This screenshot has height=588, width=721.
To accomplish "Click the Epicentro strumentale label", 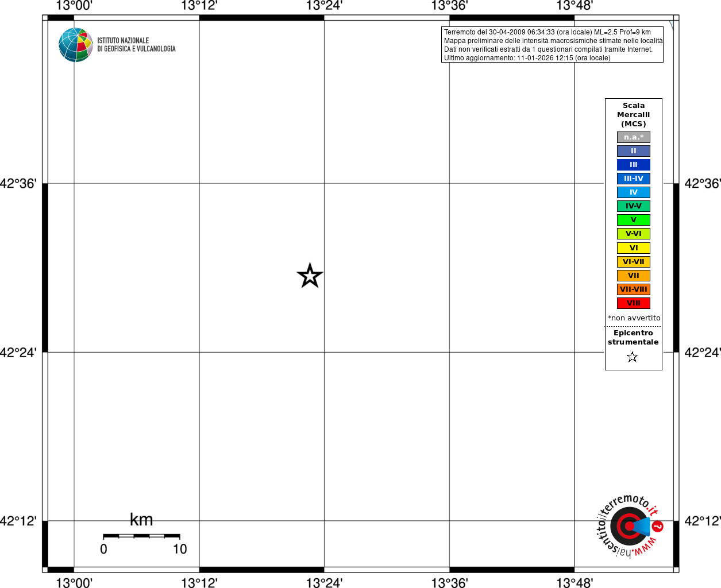I will point(633,338).
